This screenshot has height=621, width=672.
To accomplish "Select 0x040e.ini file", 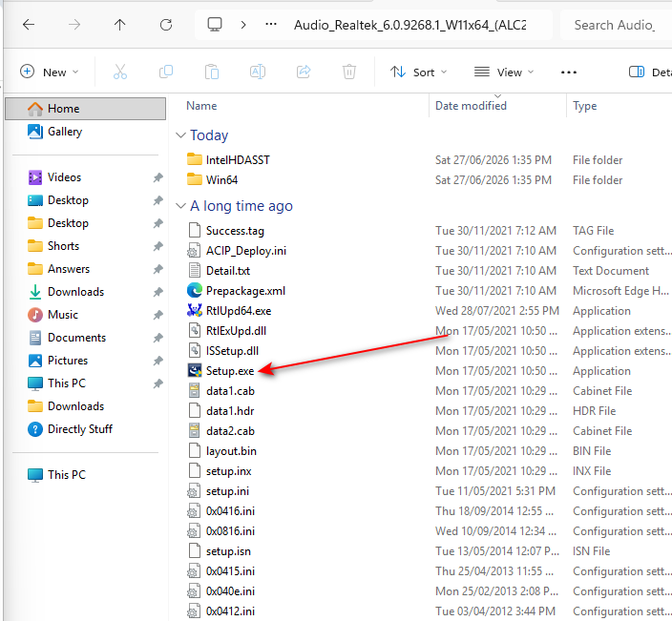I will pyautogui.click(x=231, y=591).
